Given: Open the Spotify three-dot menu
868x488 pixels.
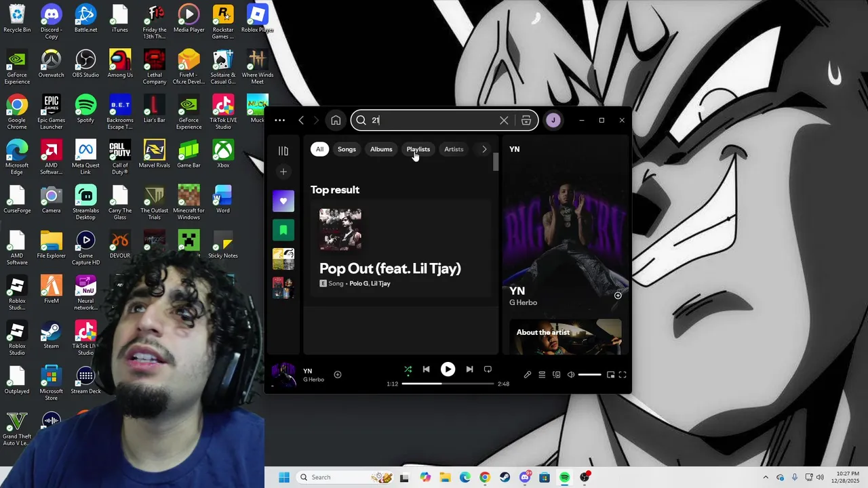Looking at the screenshot, I should (279, 120).
